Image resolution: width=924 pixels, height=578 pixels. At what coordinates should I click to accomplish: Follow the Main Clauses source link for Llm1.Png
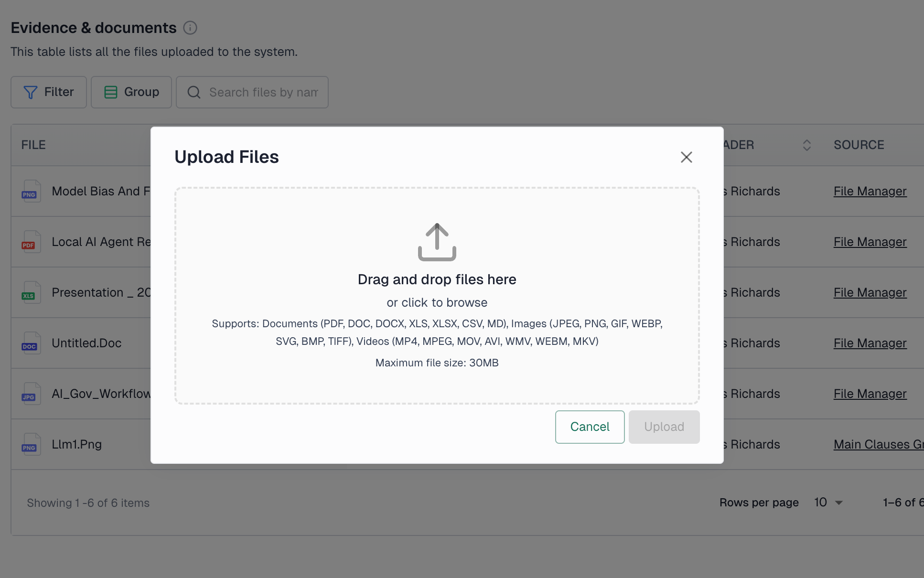coord(878,444)
